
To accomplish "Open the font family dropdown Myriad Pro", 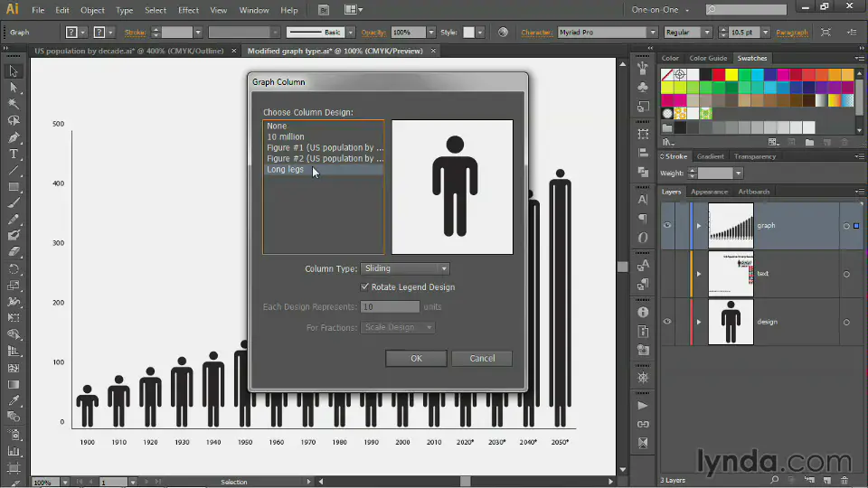I will coord(652,33).
